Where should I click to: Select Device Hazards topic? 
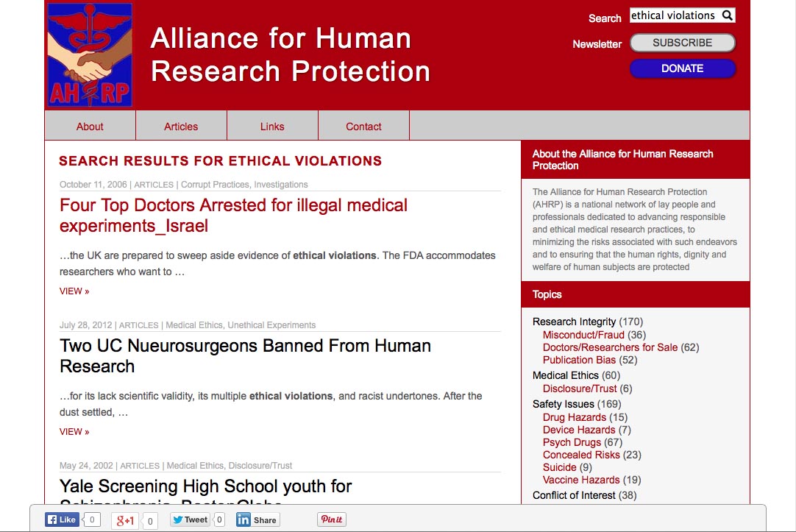pos(579,430)
